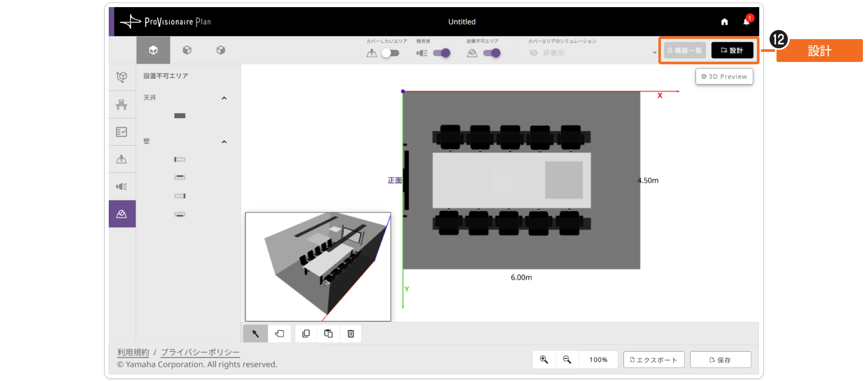Click the ProVisionaire Plan logo

[165, 21]
